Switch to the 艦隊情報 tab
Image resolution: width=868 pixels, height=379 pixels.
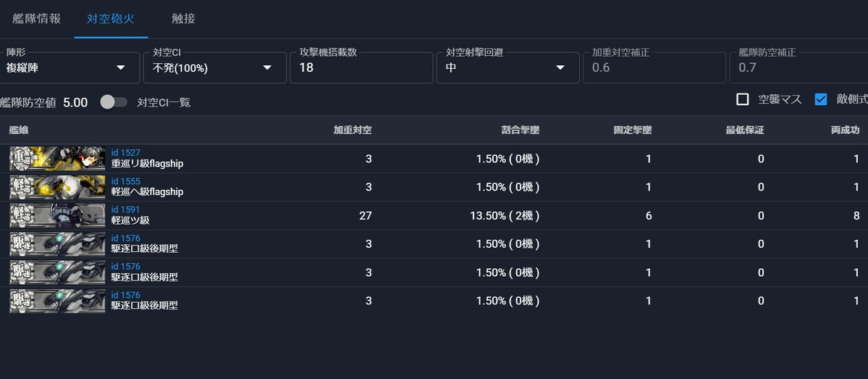36,18
